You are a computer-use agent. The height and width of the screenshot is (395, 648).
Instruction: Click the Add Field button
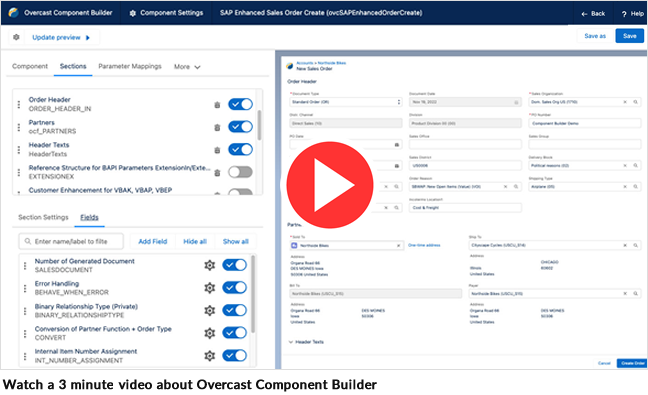coord(152,241)
